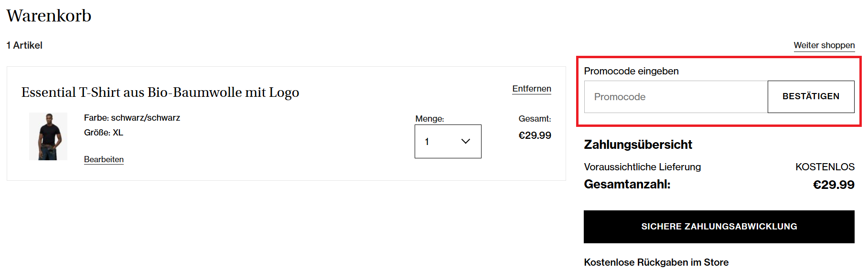Click the Farbe schwarz/schwarz detail
Image resolution: width=868 pixels, height=280 pixels.
[132, 117]
